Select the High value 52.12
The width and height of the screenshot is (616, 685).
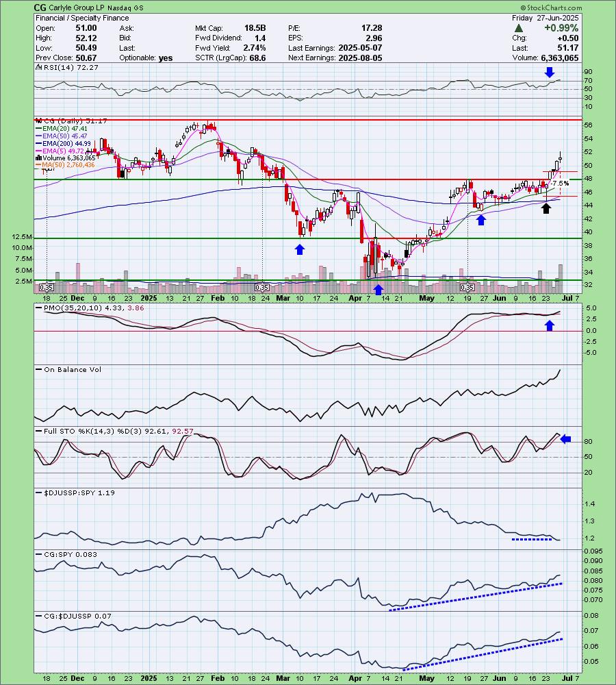click(x=86, y=38)
